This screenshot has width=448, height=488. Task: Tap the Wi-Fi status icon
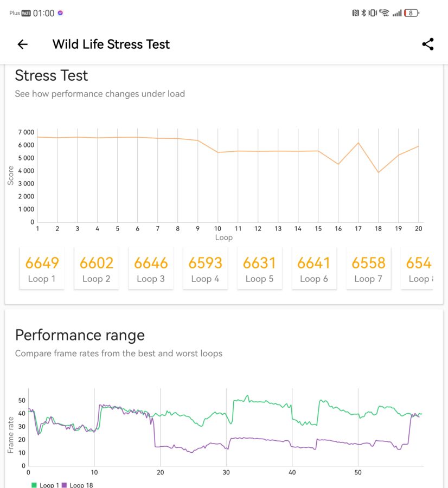[x=385, y=13]
